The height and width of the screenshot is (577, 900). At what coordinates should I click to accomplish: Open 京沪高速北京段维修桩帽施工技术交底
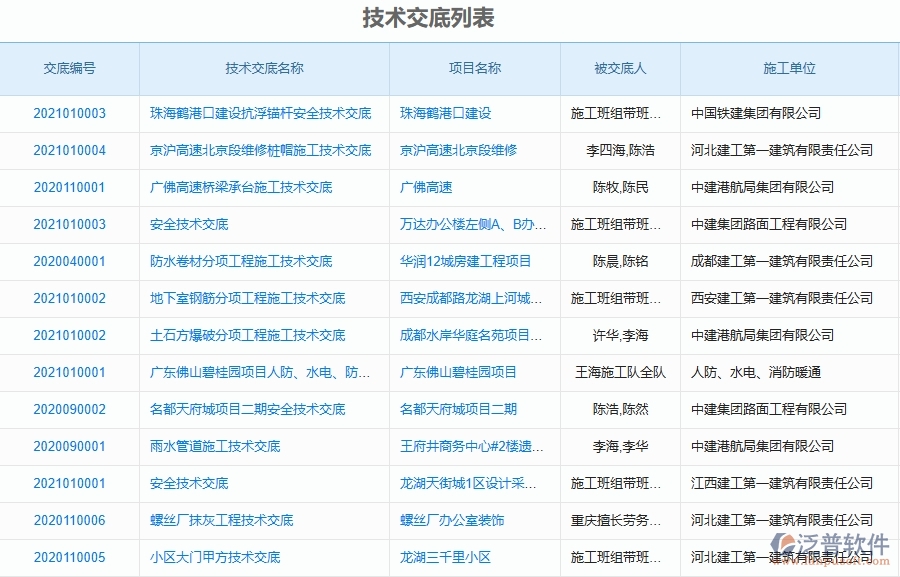click(263, 150)
